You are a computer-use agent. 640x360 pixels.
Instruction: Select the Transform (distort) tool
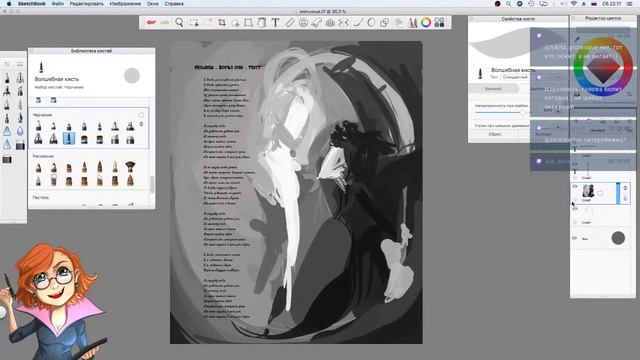[248, 23]
